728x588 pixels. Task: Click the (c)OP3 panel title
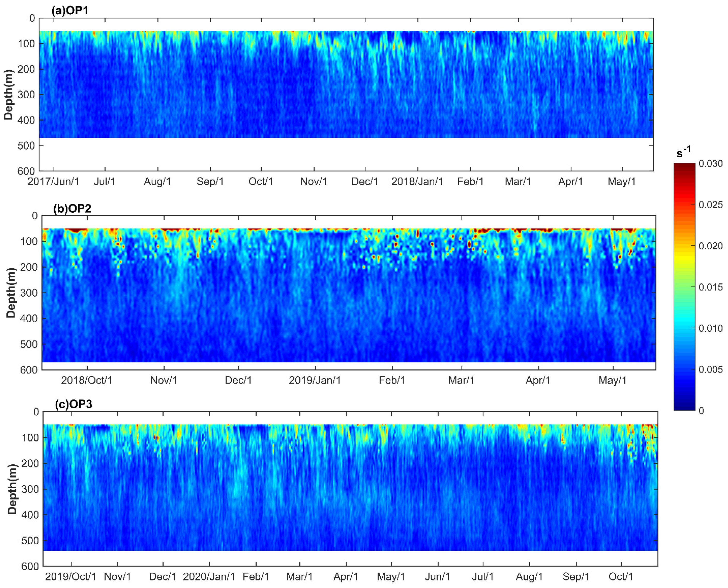tap(73, 404)
